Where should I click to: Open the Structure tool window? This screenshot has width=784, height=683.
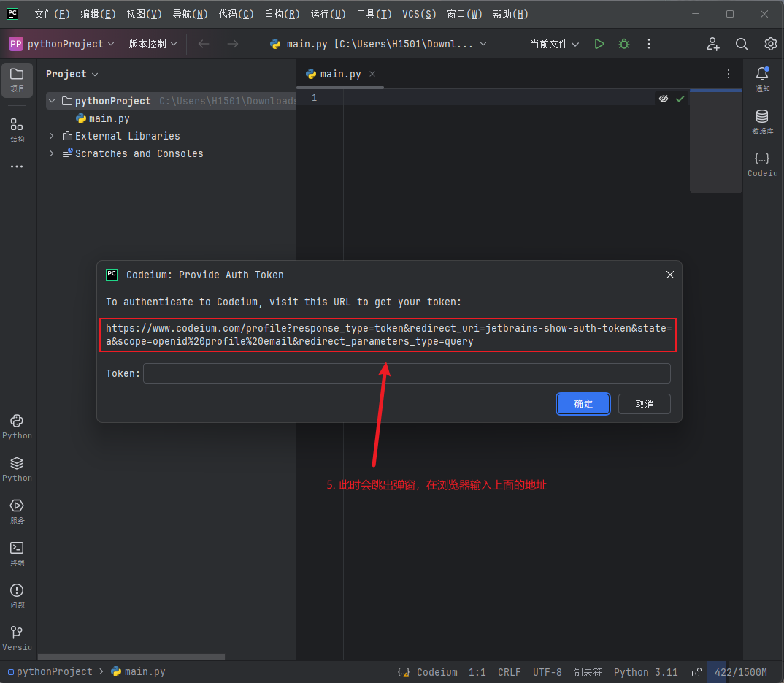point(17,129)
